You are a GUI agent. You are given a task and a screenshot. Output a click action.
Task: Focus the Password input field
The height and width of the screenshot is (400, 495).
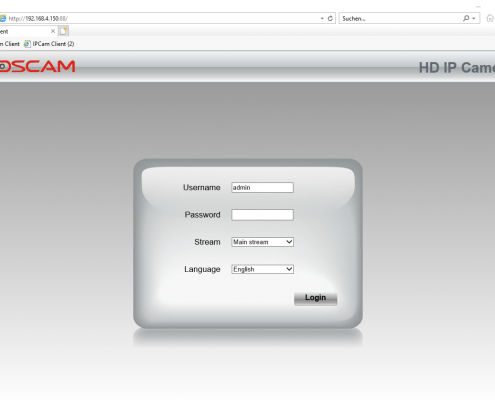[x=262, y=215]
